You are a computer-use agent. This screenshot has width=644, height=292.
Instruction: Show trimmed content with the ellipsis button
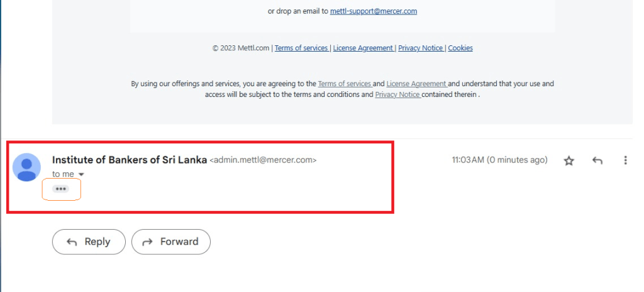(61, 189)
